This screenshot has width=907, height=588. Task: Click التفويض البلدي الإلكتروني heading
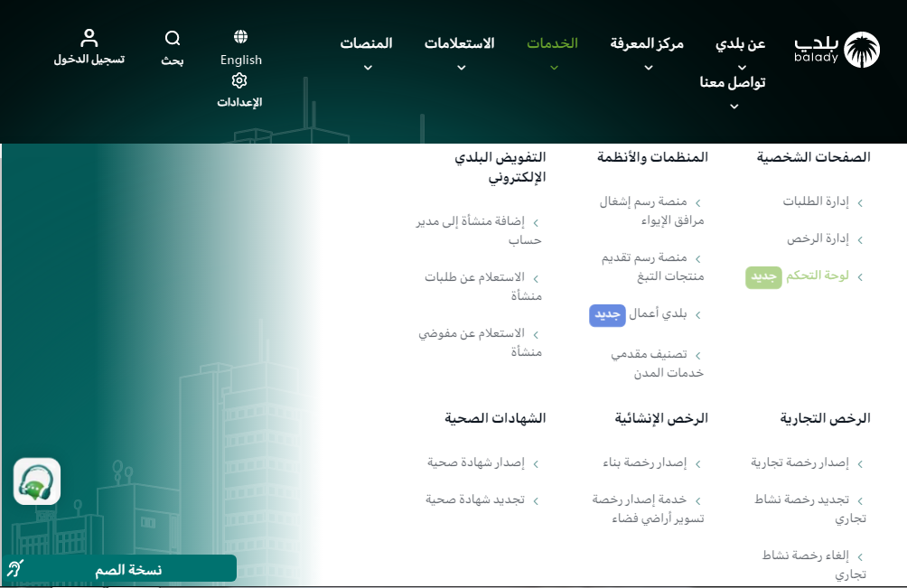coord(500,167)
